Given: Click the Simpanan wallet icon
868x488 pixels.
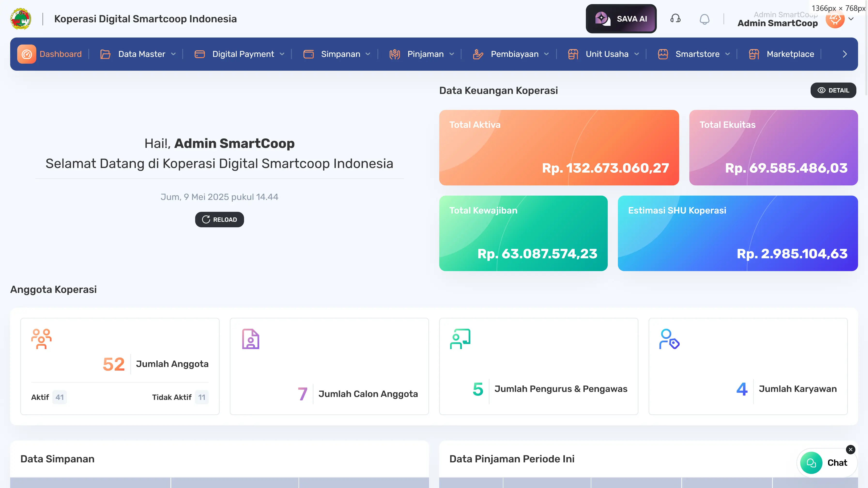Looking at the screenshot, I should 308,54.
